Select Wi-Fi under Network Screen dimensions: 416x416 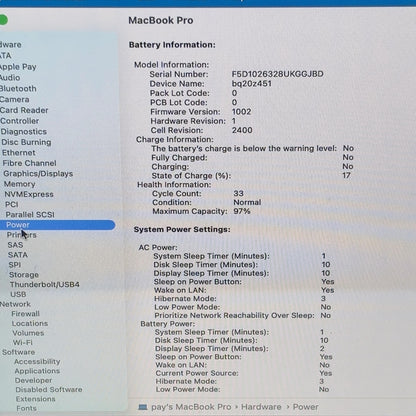coord(22,342)
